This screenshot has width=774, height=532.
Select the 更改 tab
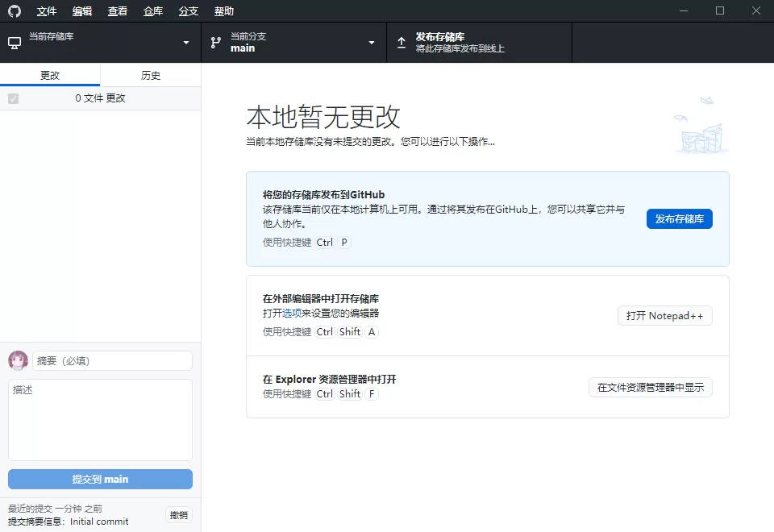50,74
